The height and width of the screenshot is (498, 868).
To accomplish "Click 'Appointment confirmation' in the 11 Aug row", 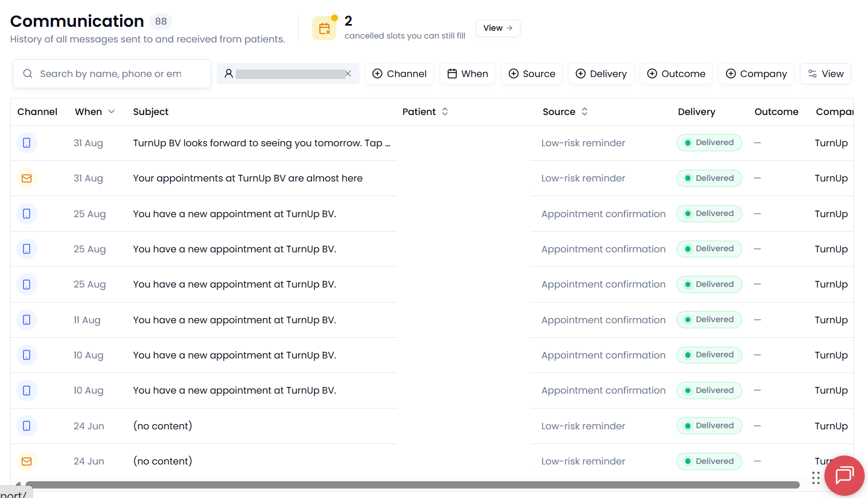I will (603, 320).
